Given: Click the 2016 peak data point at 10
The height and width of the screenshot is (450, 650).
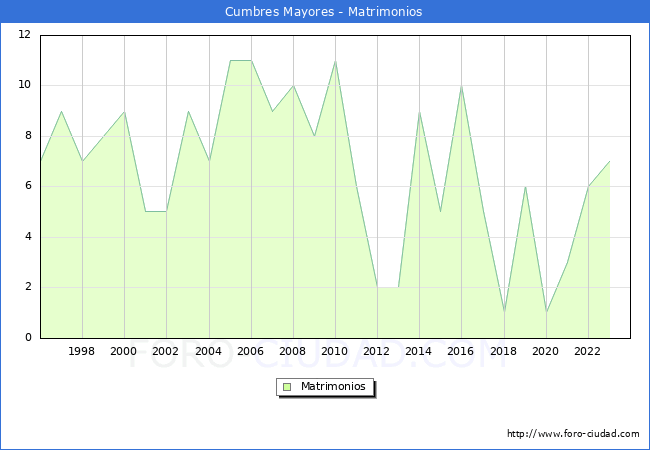Looking at the screenshot, I should [x=461, y=86].
